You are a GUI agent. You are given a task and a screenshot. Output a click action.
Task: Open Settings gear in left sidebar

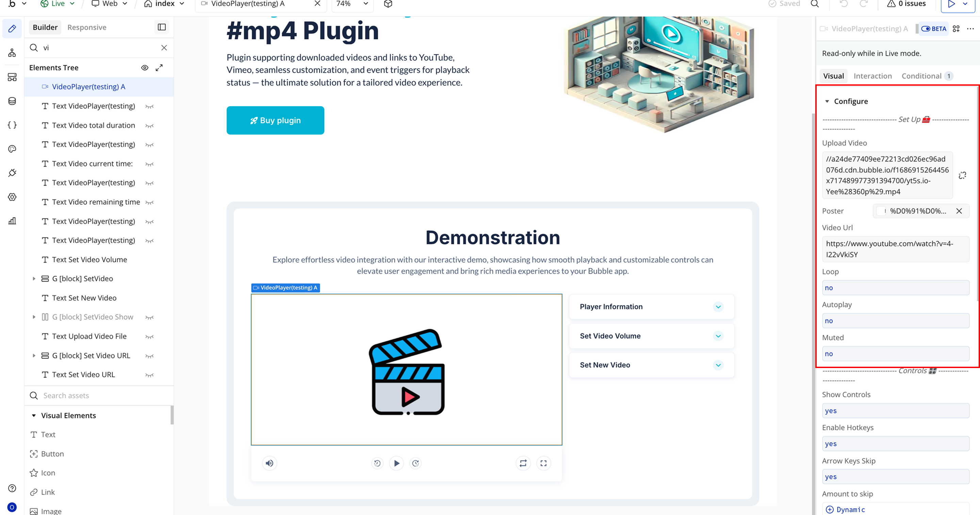12,197
